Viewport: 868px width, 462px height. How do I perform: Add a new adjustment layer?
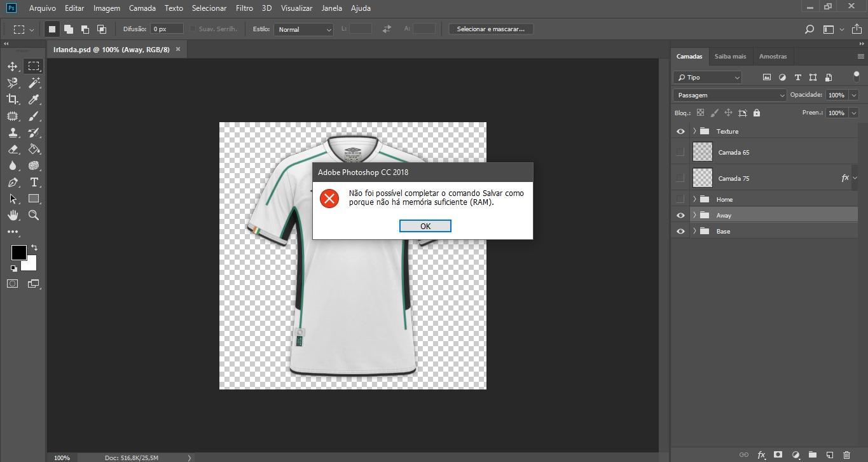tap(795, 455)
